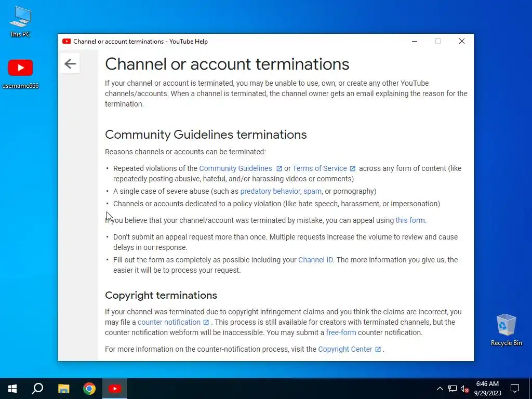The image size is (532, 399).
Task: Open the free-form counter notification link
Action: (x=341, y=332)
